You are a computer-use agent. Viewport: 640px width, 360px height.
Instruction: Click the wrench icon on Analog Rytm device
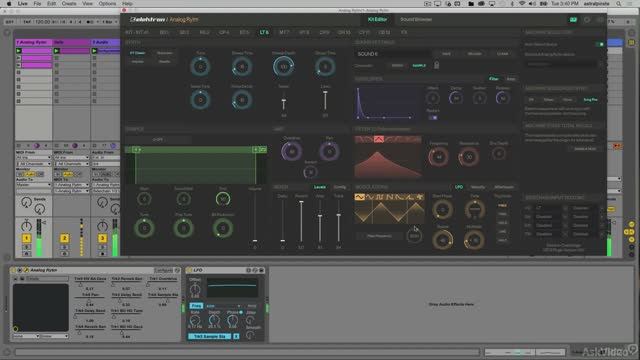26,270
